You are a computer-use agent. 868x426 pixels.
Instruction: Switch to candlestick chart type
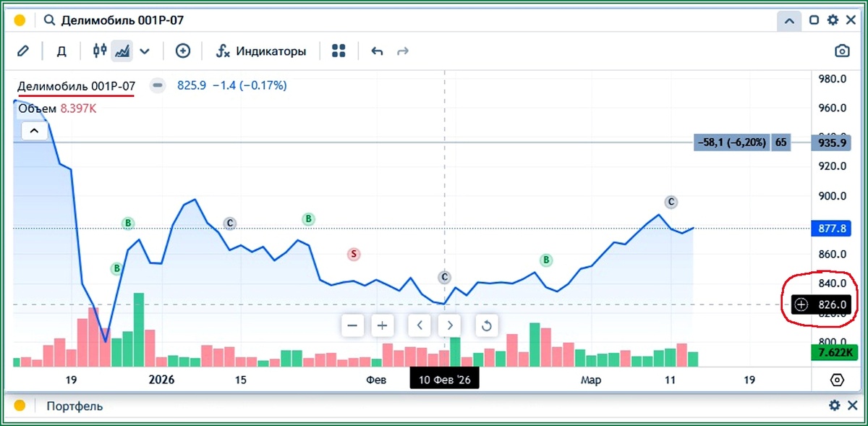(100, 51)
